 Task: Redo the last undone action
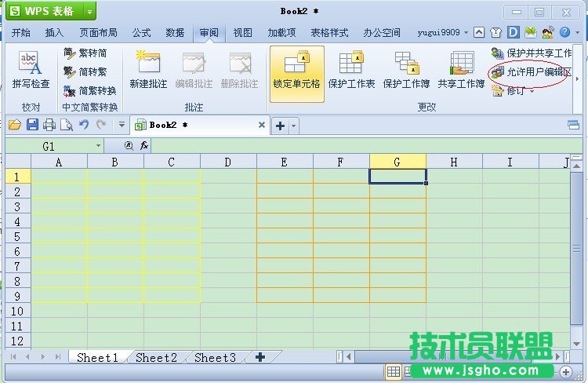[101, 125]
